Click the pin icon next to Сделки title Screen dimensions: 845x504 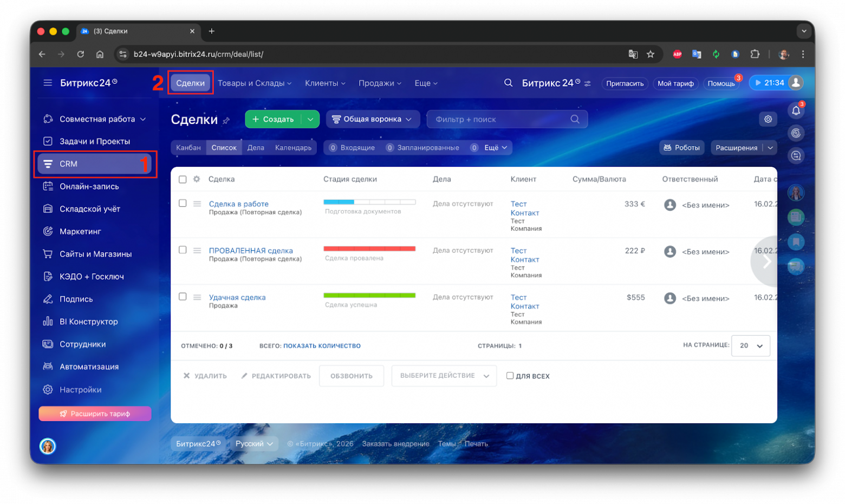pyautogui.click(x=226, y=120)
